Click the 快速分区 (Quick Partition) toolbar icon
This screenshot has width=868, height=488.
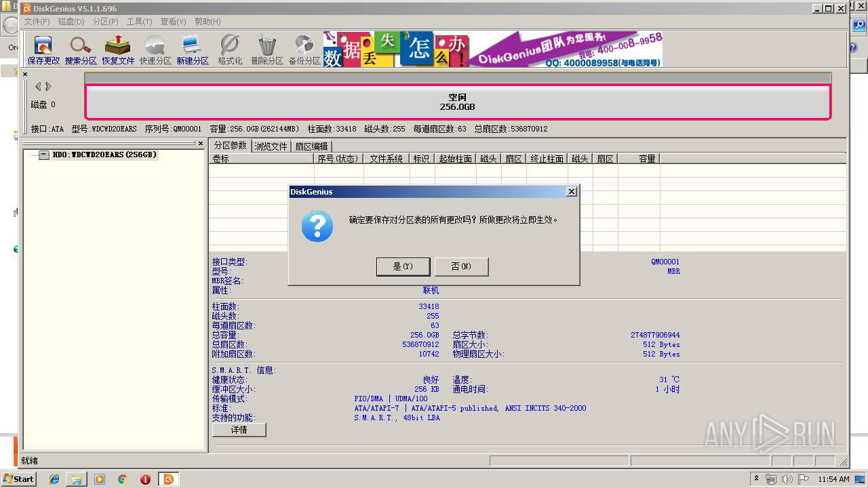(x=155, y=49)
